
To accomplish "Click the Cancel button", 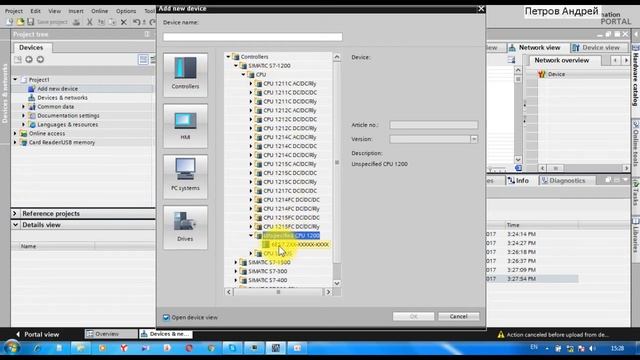I will (x=458, y=316).
